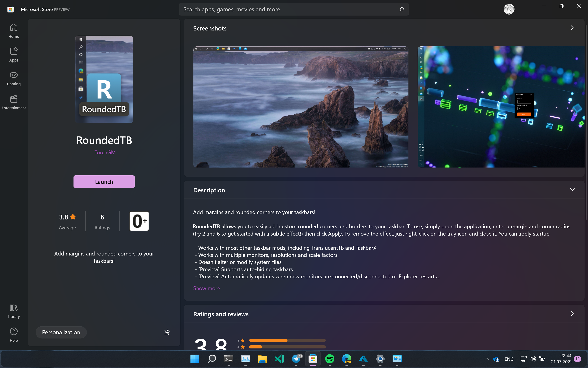Viewport: 588px width, 368px height.
Task: Open volume control in tray
Action: pyautogui.click(x=533, y=359)
